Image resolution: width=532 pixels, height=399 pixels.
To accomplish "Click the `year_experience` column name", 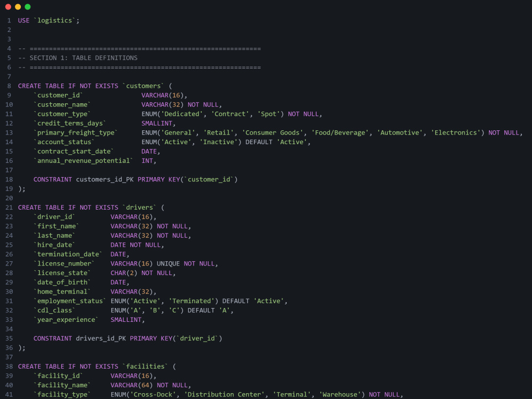I will pyautogui.click(x=66, y=320).
